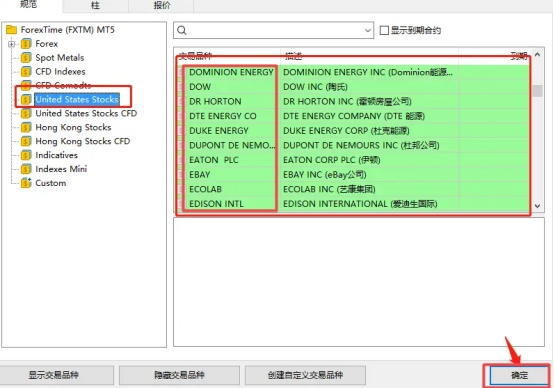The width and height of the screenshot is (554, 388).
Task: Click the Forex group dollar icon
Action: point(26,44)
